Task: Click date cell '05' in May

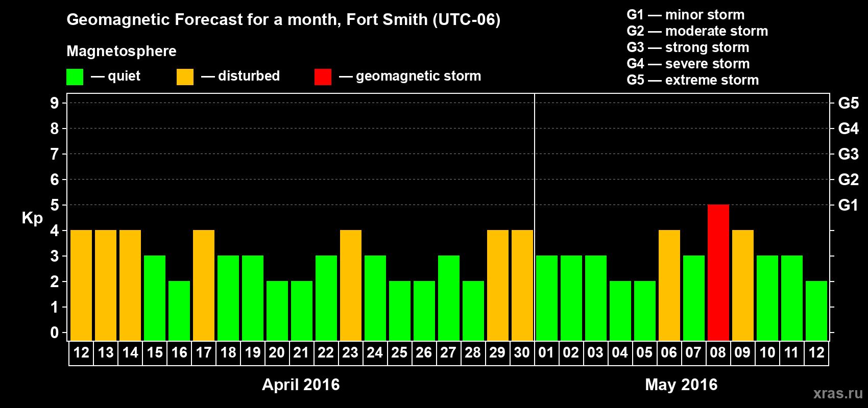Action: click(x=645, y=353)
